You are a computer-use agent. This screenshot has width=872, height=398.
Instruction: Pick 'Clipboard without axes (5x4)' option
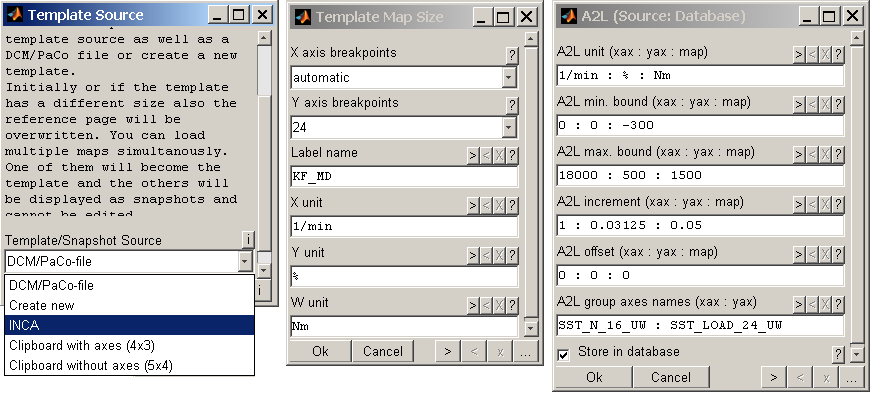tap(129, 365)
